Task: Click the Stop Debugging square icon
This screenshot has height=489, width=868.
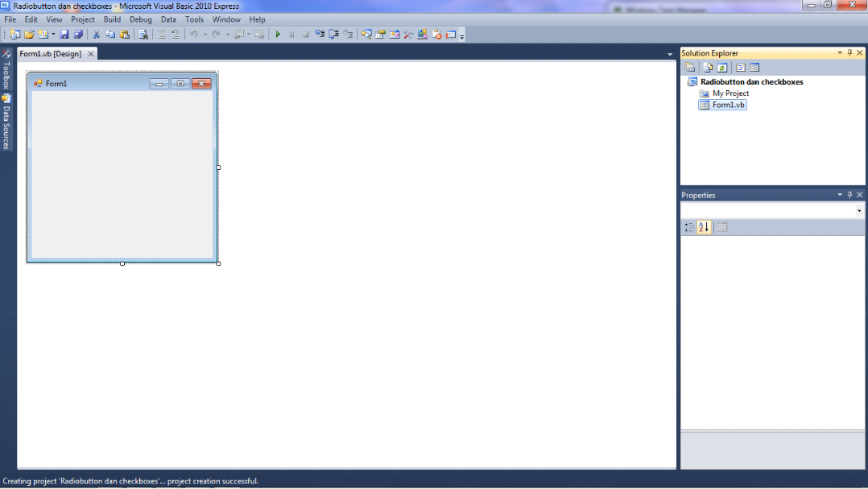Action: coord(306,35)
